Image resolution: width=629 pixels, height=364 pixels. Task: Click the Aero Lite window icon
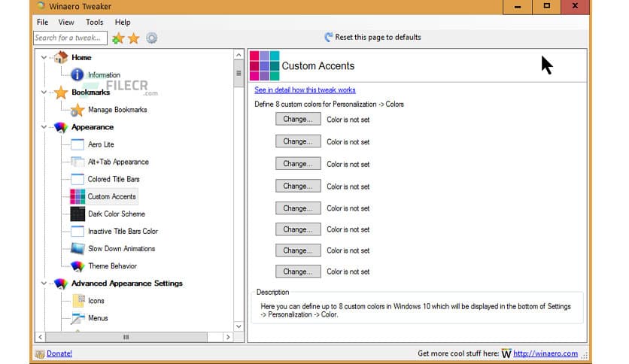(x=77, y=144)
